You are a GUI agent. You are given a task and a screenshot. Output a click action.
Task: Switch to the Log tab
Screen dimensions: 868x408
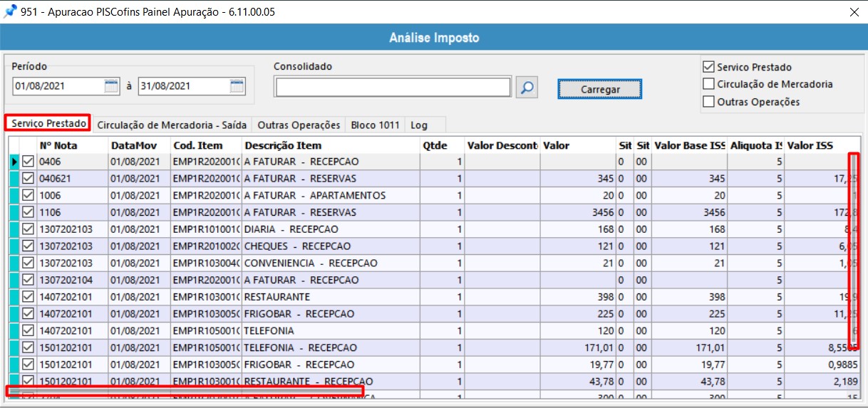click(x=419, y=125)
